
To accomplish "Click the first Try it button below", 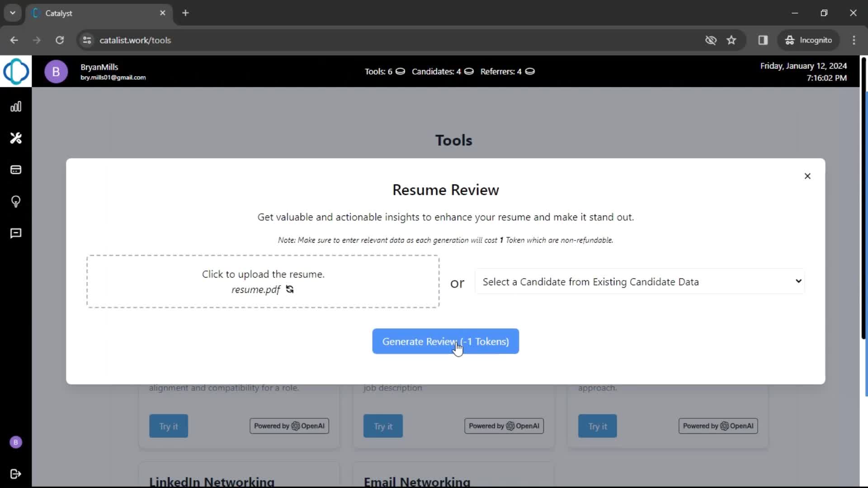I will [x=168, y=426].
